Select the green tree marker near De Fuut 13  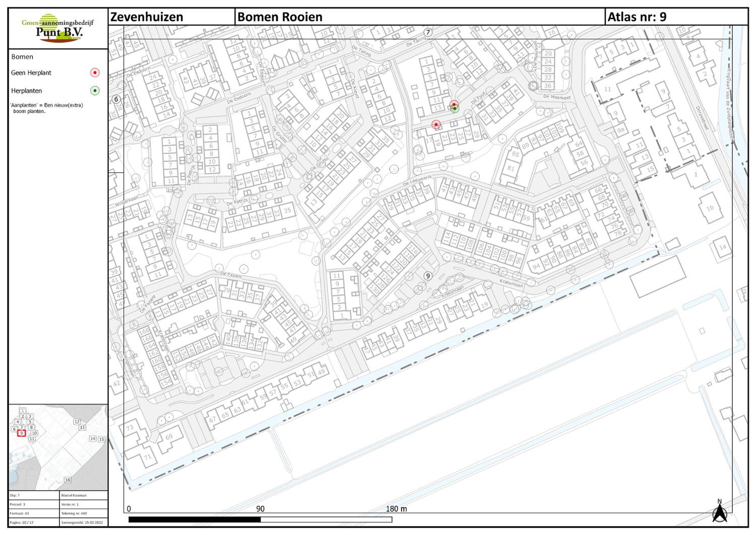pyautogui.click(x=455, y=108)
